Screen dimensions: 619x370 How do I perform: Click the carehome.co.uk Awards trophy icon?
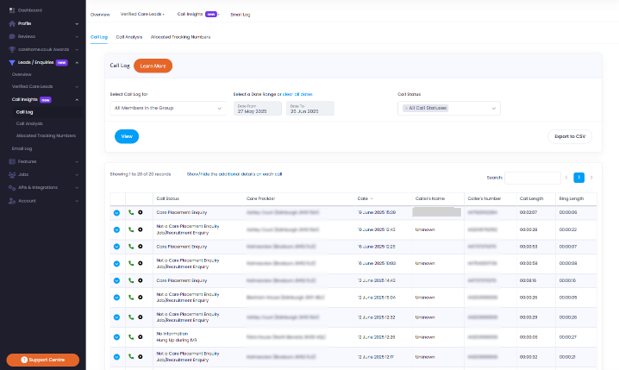pos(12,49)
